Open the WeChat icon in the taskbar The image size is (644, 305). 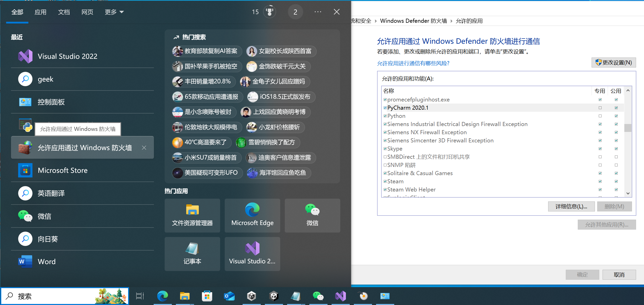pyautogui.click(x=318, y=296)
